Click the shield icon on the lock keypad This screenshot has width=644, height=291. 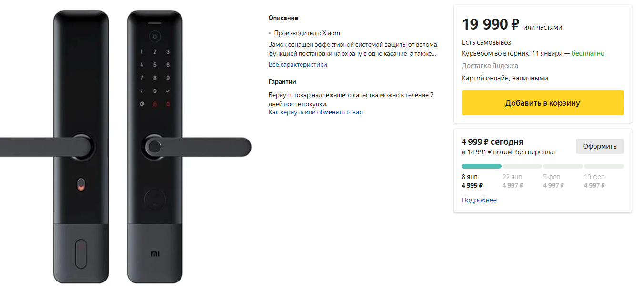[x=141, y=104]
